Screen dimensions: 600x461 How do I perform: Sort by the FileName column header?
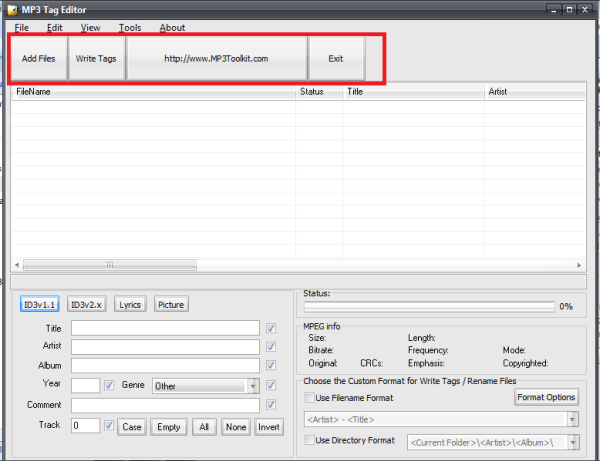pyautogui.click(x=153, y=92)
